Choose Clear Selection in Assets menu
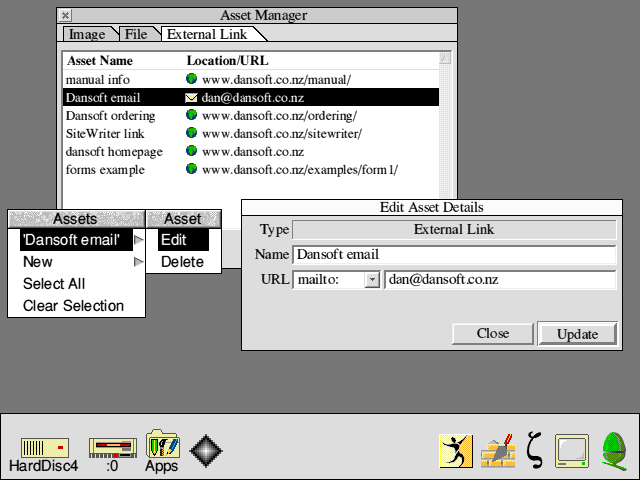 point(76,306)
